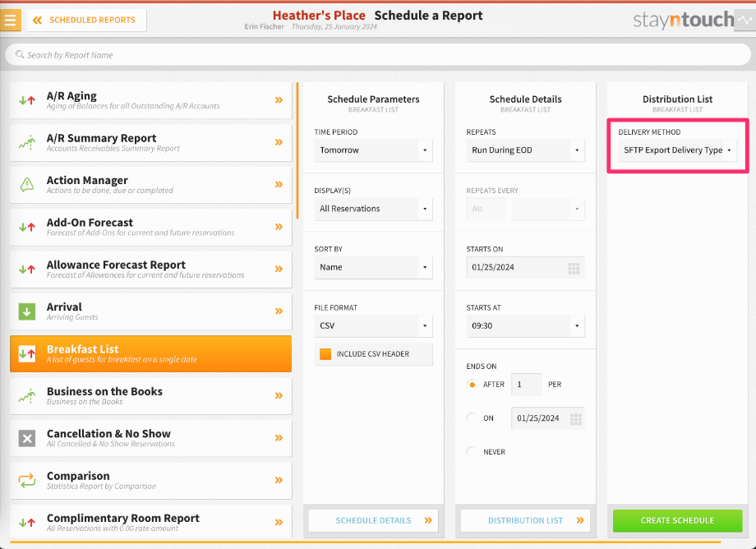Click the Cancellation & No Show X icon
The height and width of the screenshot is (549, 756).
(x=27, y=438)
